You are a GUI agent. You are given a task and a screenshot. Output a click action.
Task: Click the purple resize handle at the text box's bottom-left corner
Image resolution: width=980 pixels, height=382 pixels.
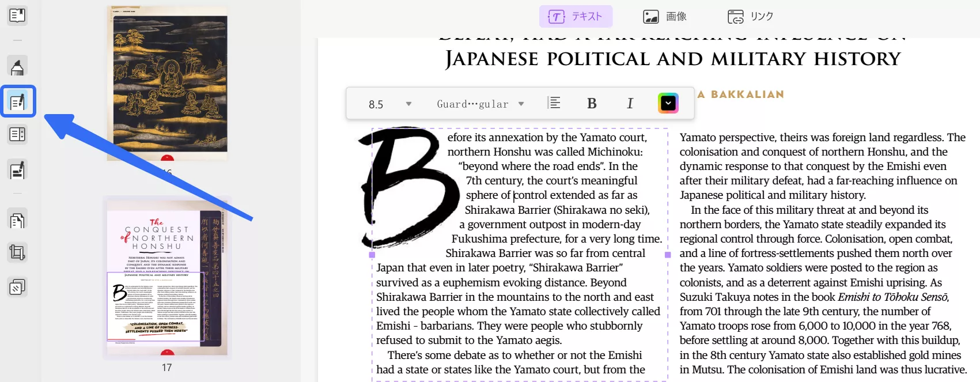[x=372, y=255]
